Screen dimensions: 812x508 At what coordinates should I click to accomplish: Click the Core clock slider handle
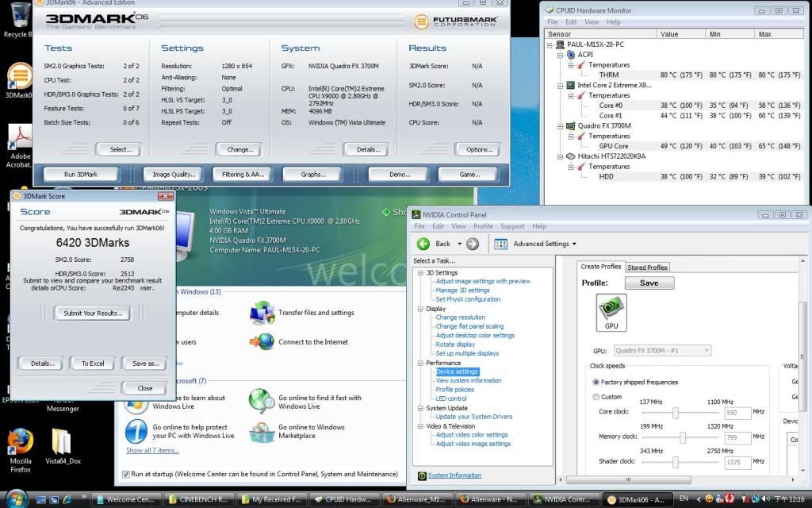[676, 413]
